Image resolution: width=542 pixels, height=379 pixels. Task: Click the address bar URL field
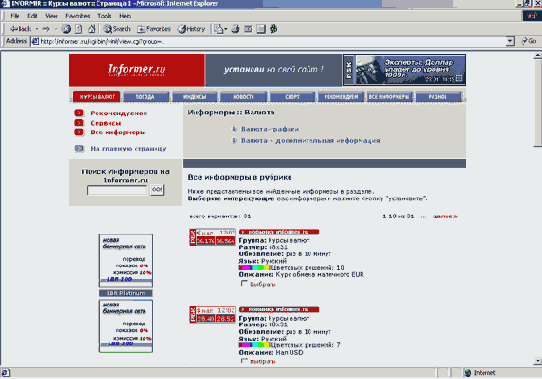[270, 41]
